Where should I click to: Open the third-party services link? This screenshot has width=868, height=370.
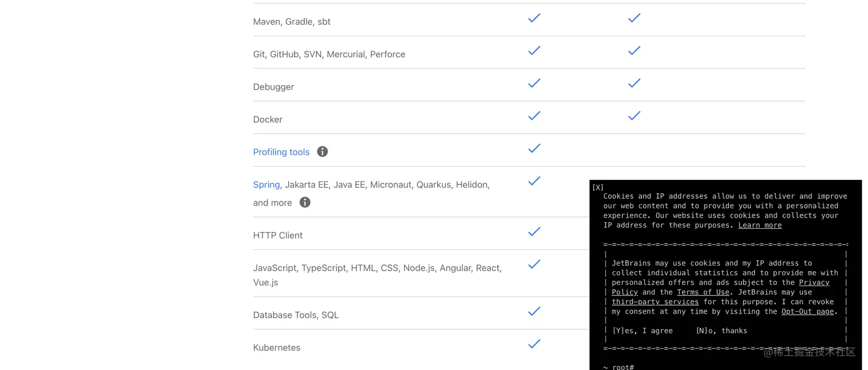[x=655, y=302]
